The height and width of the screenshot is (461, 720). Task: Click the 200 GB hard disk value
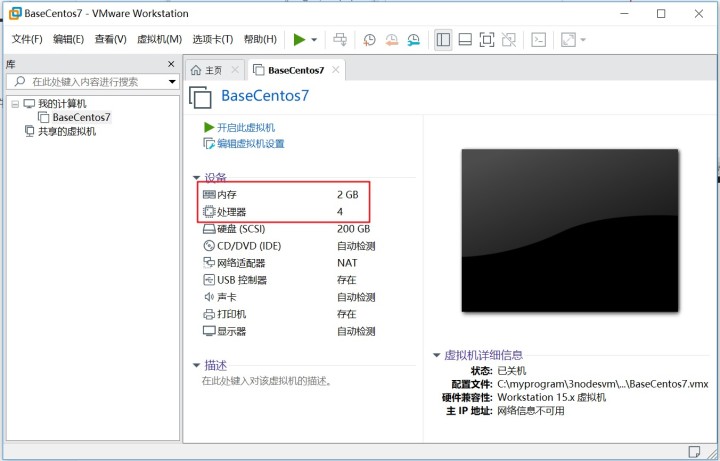[354, 229]
